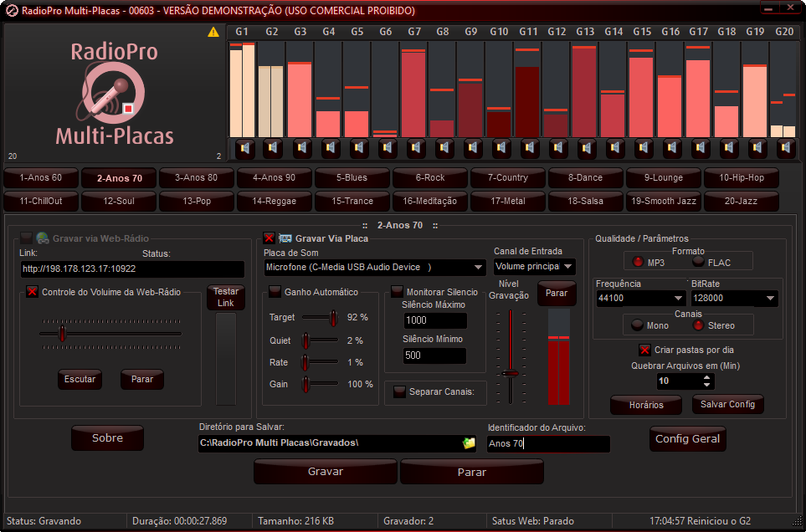Select Mono channel radio button
Screen dimensions: 806x532
(x=638, y=325)
